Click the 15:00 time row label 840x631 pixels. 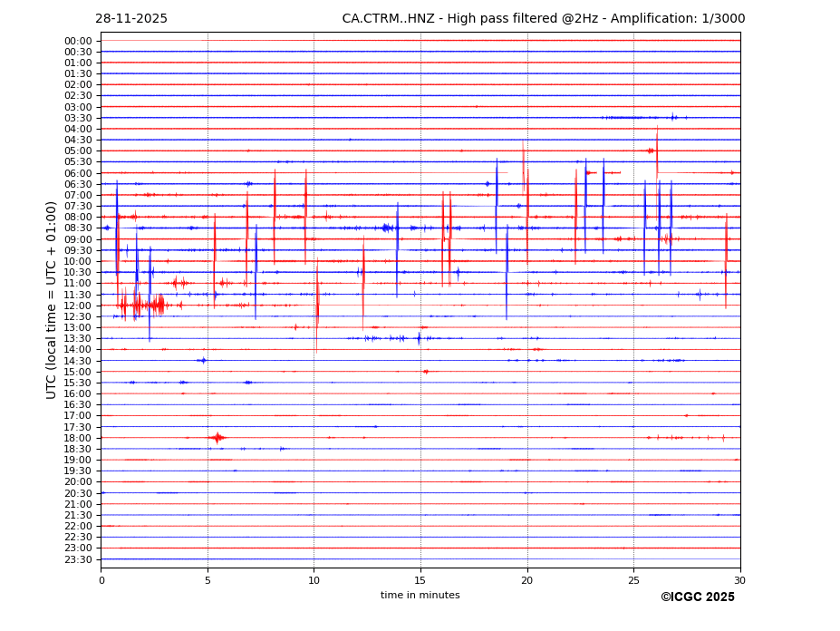pos(77,372)
